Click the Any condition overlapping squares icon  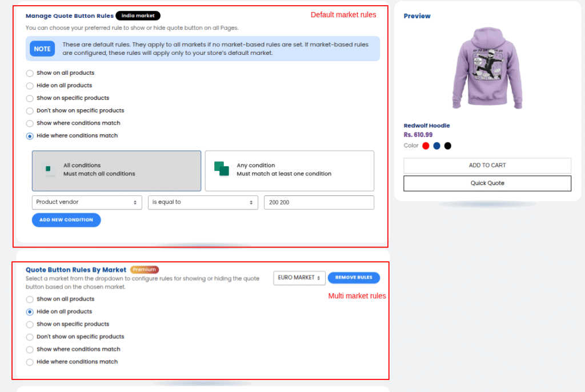(x=221, y=169)
